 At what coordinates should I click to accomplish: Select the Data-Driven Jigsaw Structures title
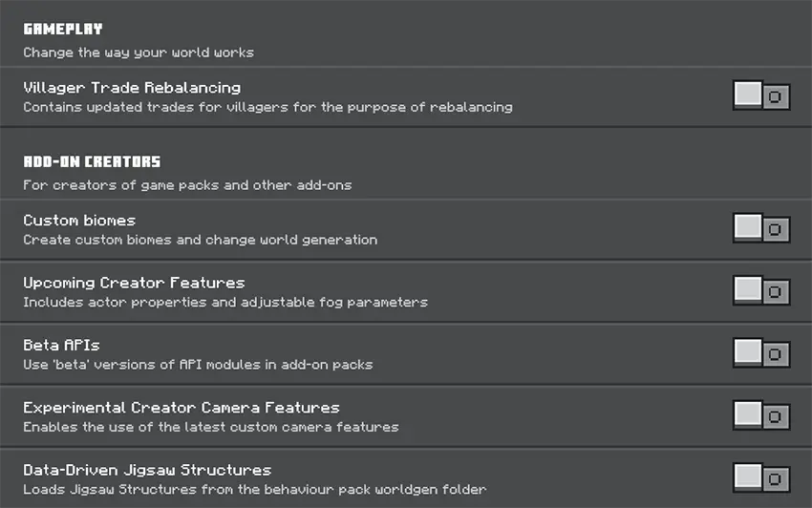point(147,470)
